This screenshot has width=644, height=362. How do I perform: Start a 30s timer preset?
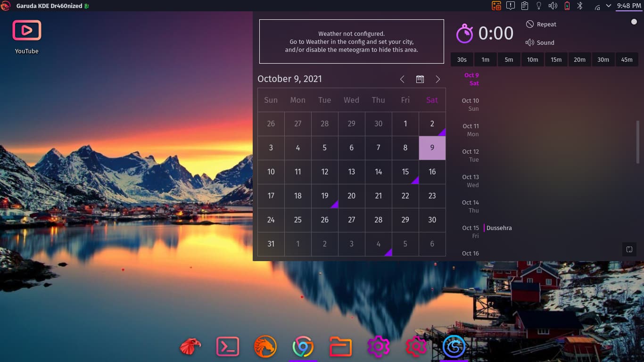pos(462,59)
